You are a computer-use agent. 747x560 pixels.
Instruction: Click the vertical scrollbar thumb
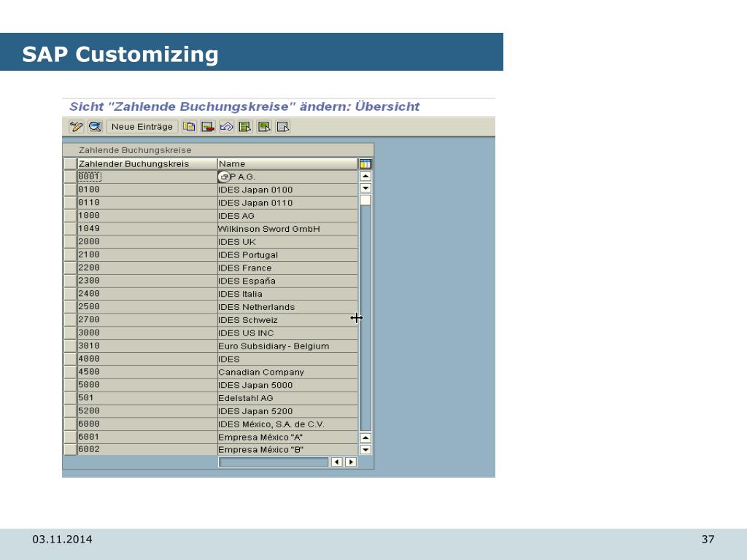(x=365, y=200)
